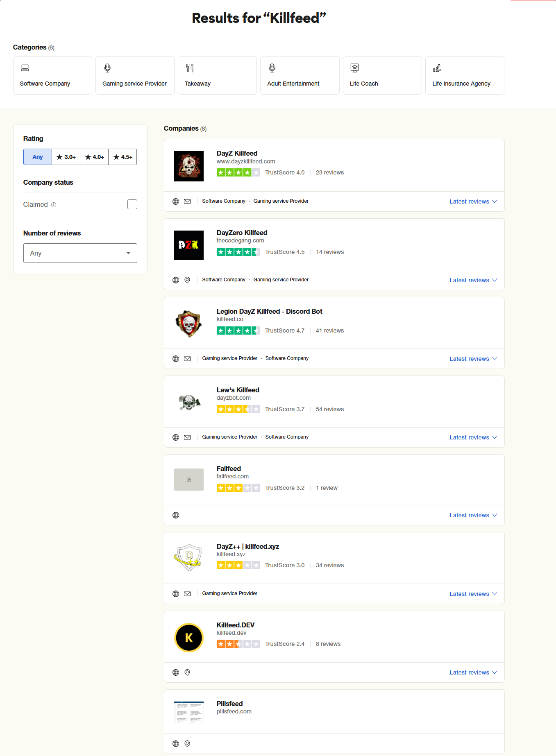This screenshot has width=556, height=756.
Task: Expand Latest reviews for DayZ++ killfeed.xyz
Action: pos(473,594)
